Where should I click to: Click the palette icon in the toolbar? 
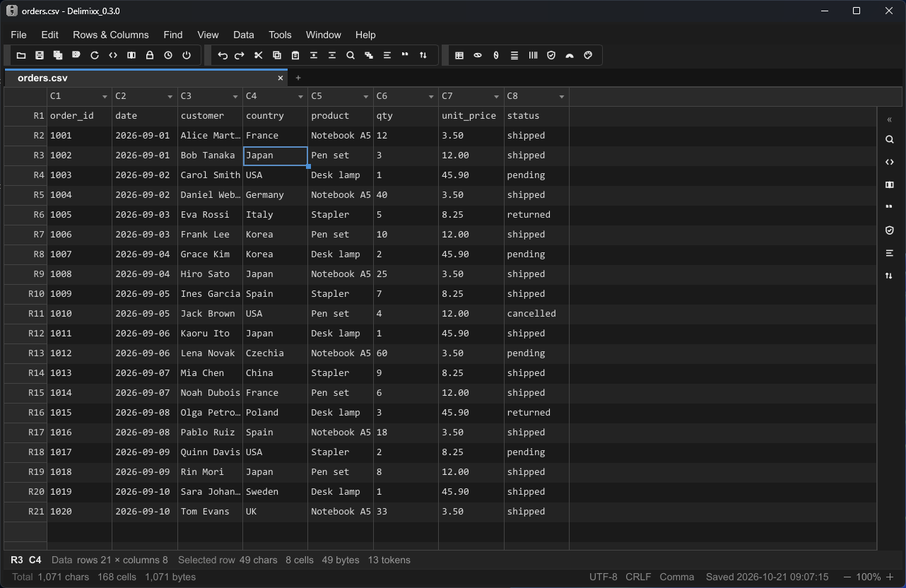coord(588,55)
